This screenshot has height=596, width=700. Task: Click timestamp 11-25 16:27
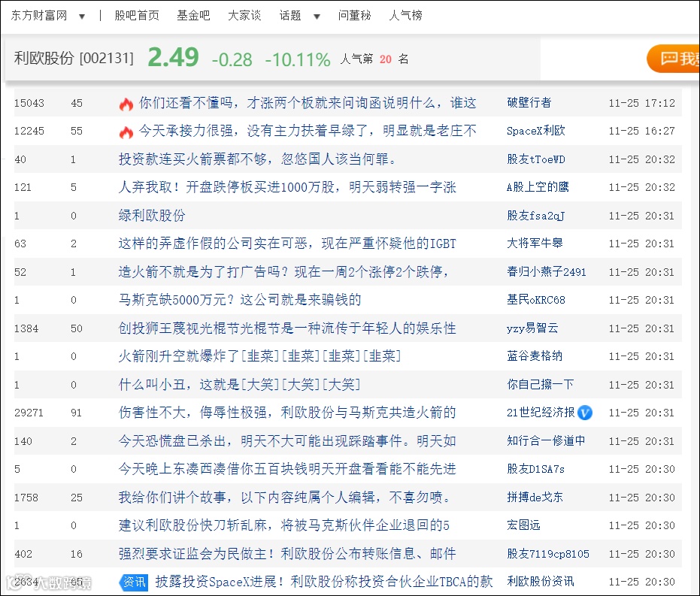coord(641,131)
